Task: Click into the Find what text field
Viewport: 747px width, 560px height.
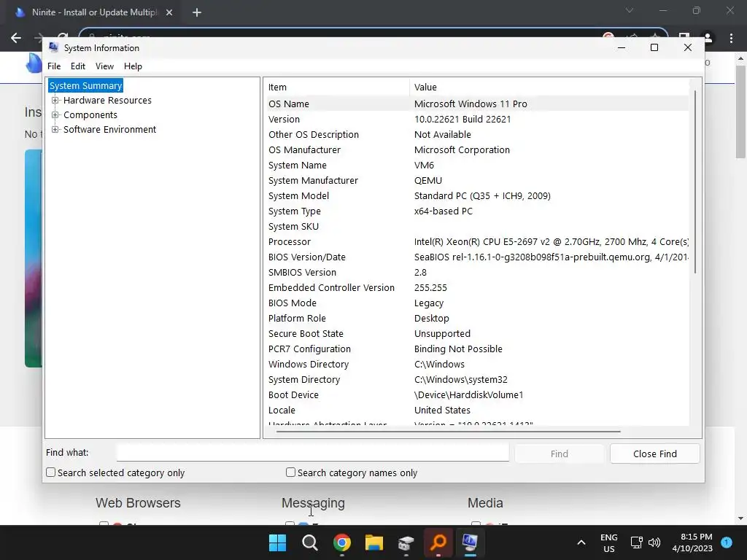Action: pos(312,452)
